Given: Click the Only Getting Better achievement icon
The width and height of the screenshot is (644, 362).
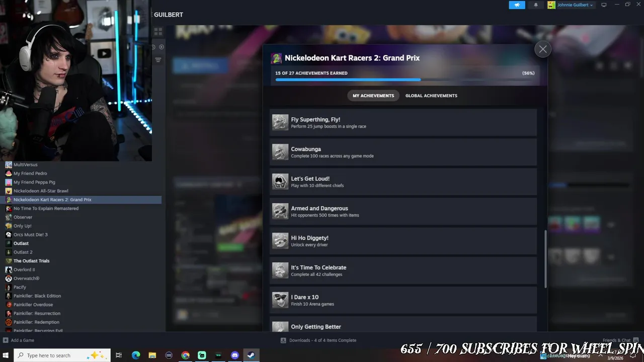Looking at the screenshot, I should coord(280,327).
